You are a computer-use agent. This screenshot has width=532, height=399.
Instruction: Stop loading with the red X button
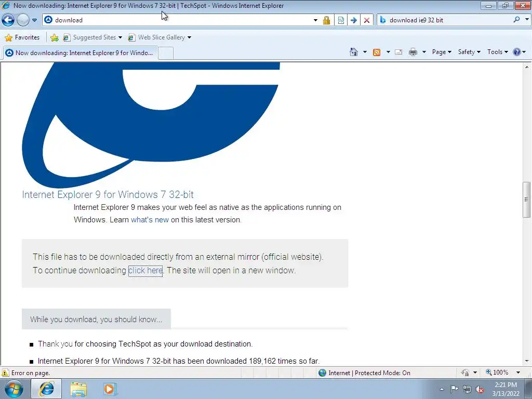click(x=367, y=20)
